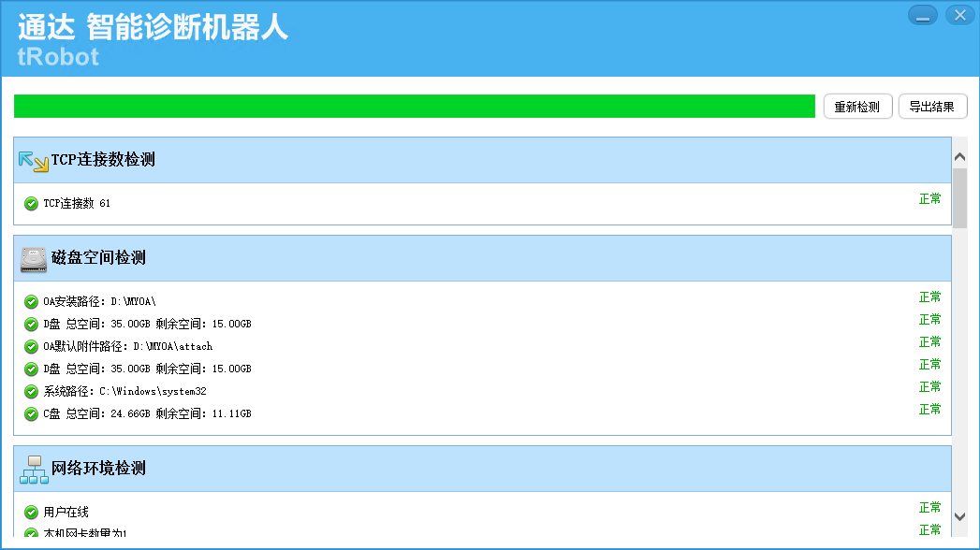980x550 pixels.
Task: Click the scrollbar down arrow
Action: 959,516
